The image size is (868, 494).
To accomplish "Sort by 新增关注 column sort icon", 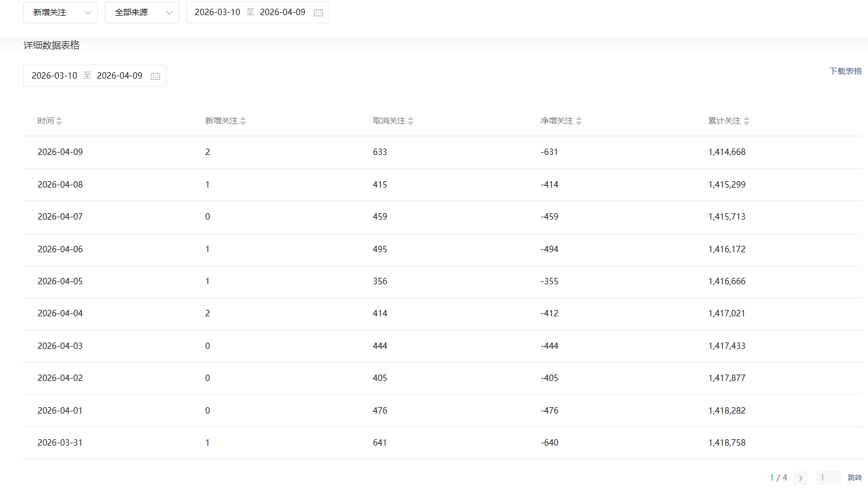I will tap(243, 121).
